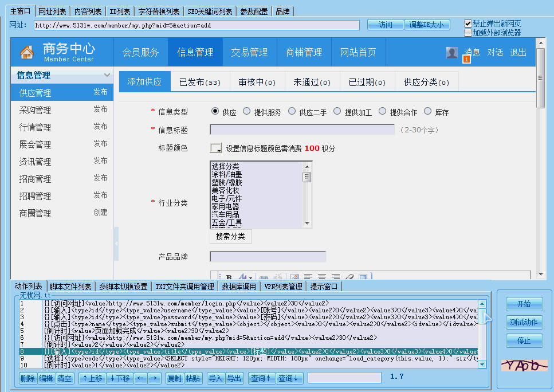Click the category list down arrow
The height and width of the screenshot is (392, 554).
(x=307, y=224)
